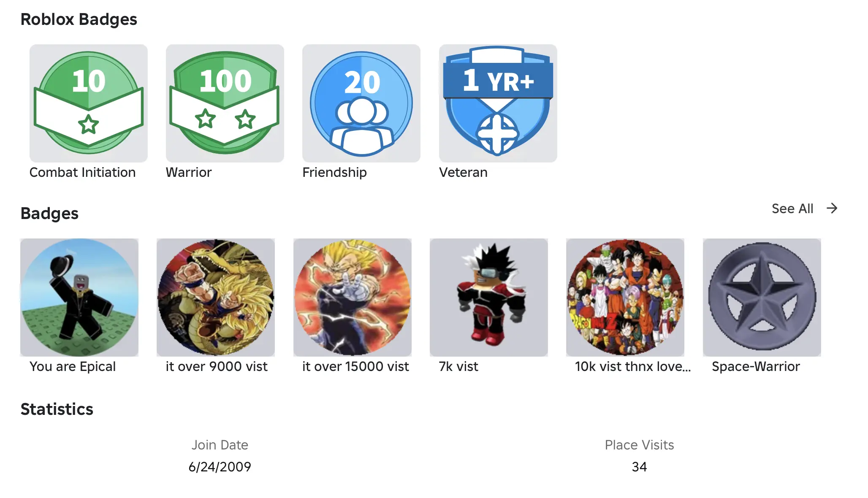Click the arrow next to See All

point(832,208)
